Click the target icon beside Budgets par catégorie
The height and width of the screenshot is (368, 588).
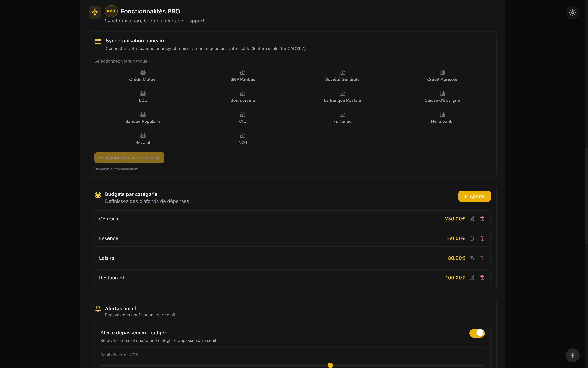(x=98, y=195)
